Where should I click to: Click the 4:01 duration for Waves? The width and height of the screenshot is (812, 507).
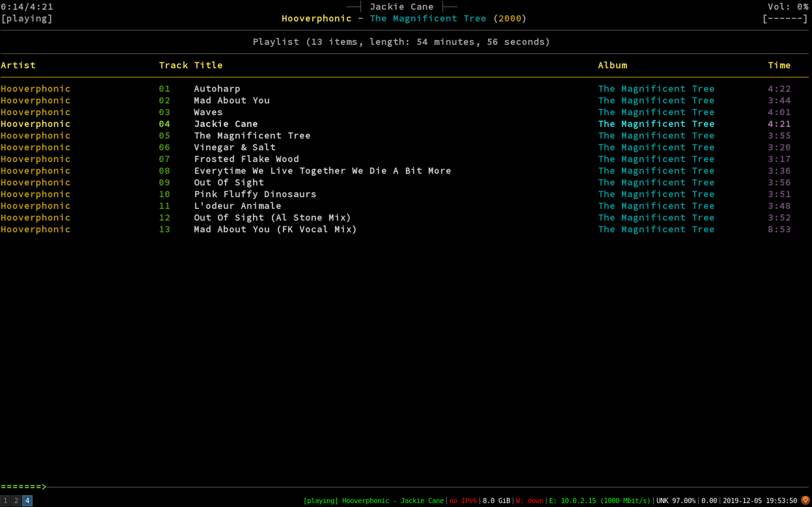779,112
